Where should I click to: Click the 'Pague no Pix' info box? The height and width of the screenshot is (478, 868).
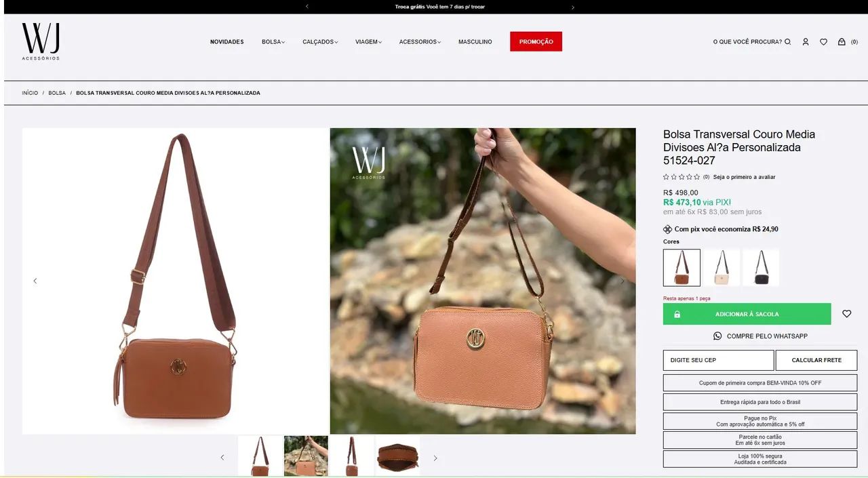click(760, 421)
